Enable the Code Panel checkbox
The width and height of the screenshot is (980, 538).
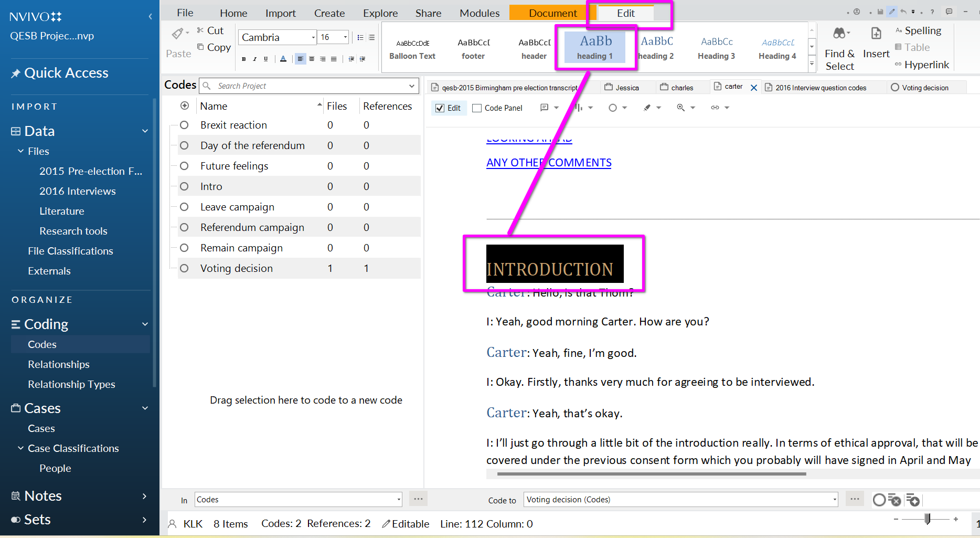click(x=477, y=108)
